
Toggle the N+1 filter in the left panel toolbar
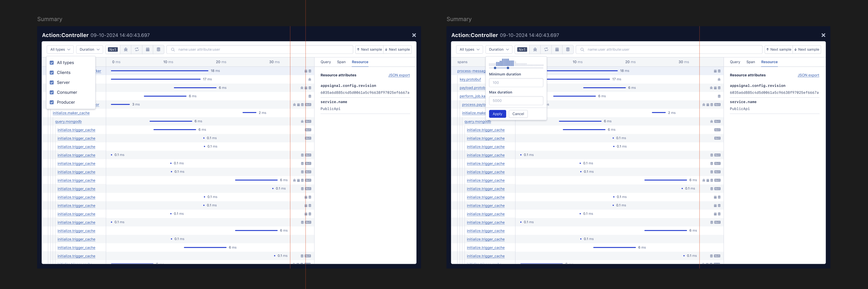tap(113, 50)
